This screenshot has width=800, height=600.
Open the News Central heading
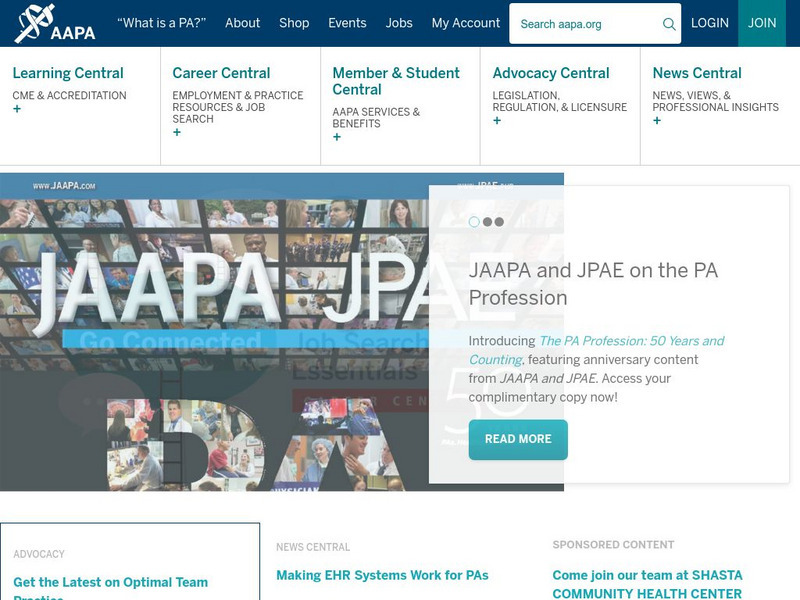pos(697,73)
